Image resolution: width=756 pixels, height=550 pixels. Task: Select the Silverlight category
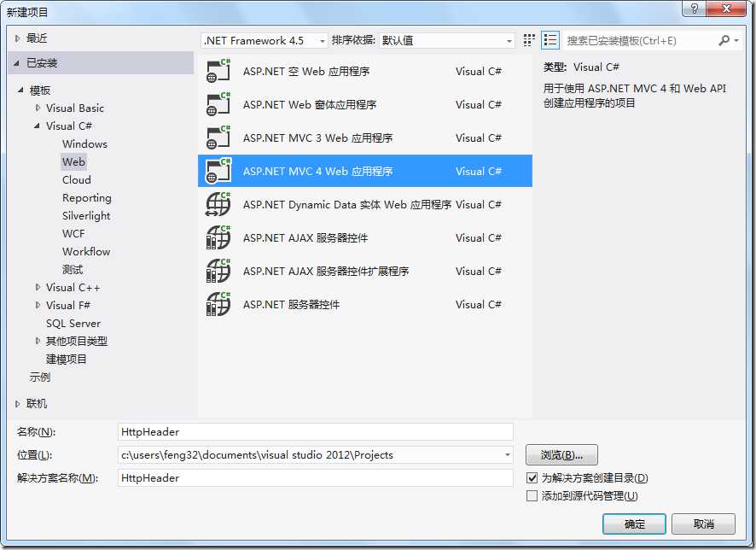86,216
